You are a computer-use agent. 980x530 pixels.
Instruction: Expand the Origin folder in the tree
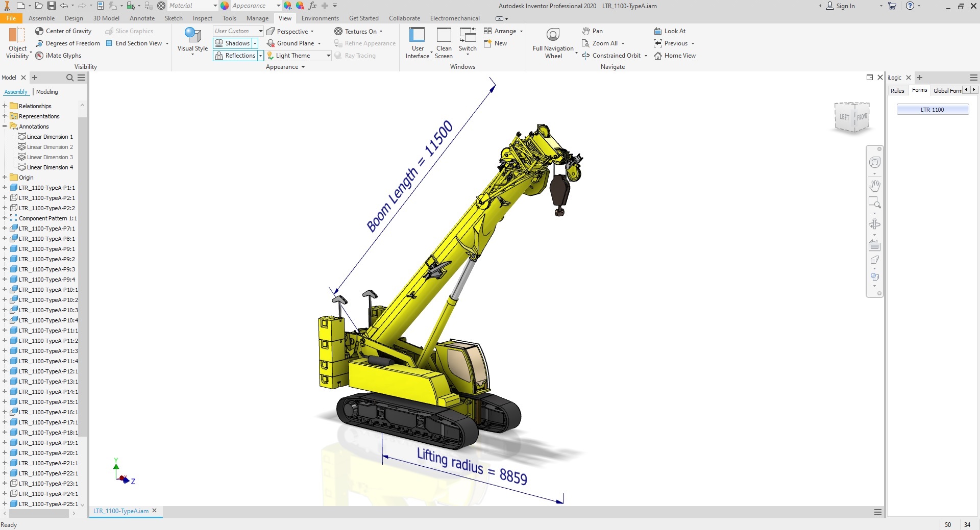click(x=5, y=178)
